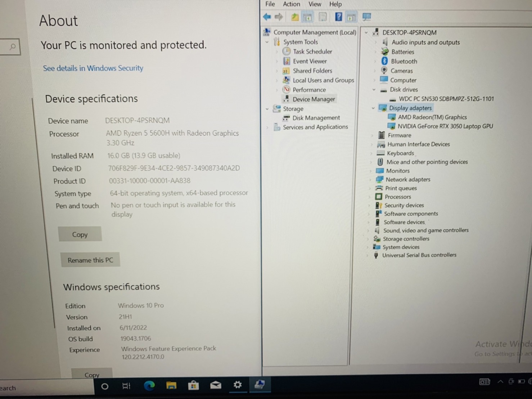
Task: Open the Show/Hide Console Tree toolbar icon
Action: click(x=308, y=17)
